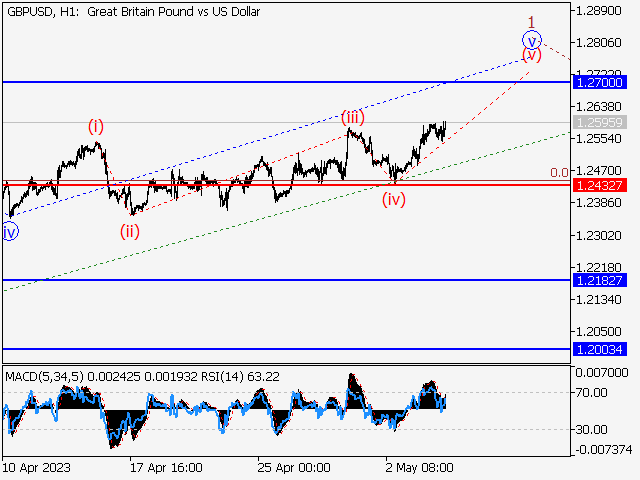Screen dimensions: 640x480
Task: Click the red wave (ii) label
Action: click(130, 232)
